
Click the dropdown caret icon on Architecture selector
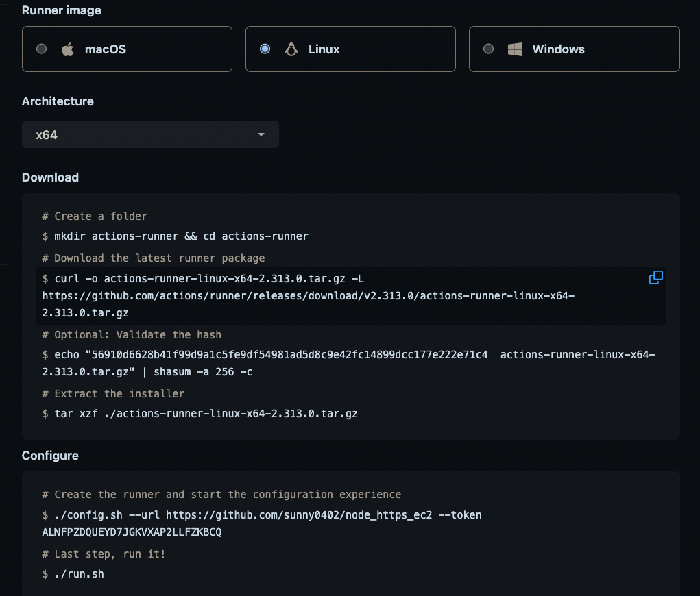pos(261,134)
